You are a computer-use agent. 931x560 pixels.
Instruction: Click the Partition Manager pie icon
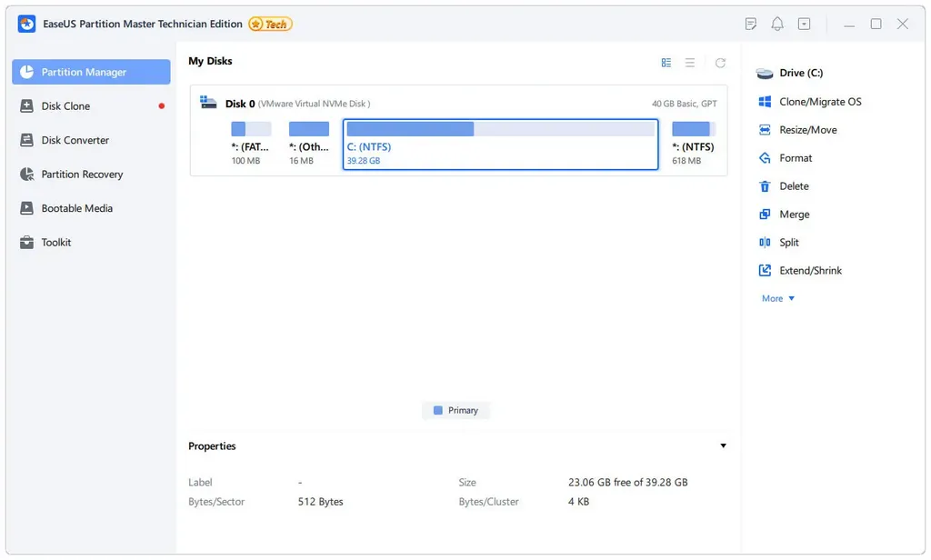(x=26, y=72)
